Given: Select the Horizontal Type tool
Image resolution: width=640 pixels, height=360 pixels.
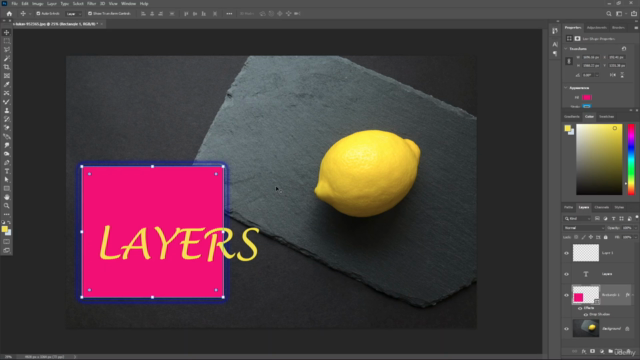Looking at the screenshot, I should click(7, 171).
